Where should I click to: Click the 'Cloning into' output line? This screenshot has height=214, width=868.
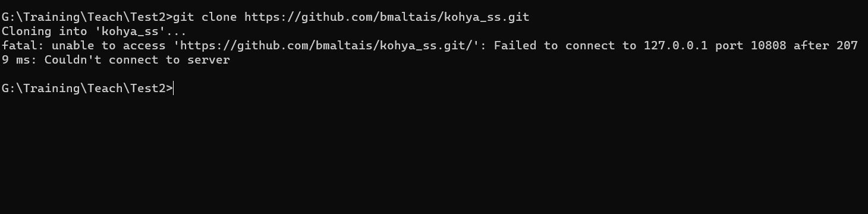point(95,31)
